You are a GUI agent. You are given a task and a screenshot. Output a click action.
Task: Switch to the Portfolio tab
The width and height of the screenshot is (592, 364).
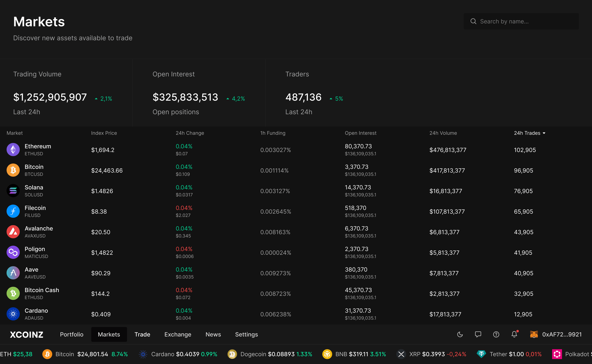pyautogui.click(x=72, y=334)
